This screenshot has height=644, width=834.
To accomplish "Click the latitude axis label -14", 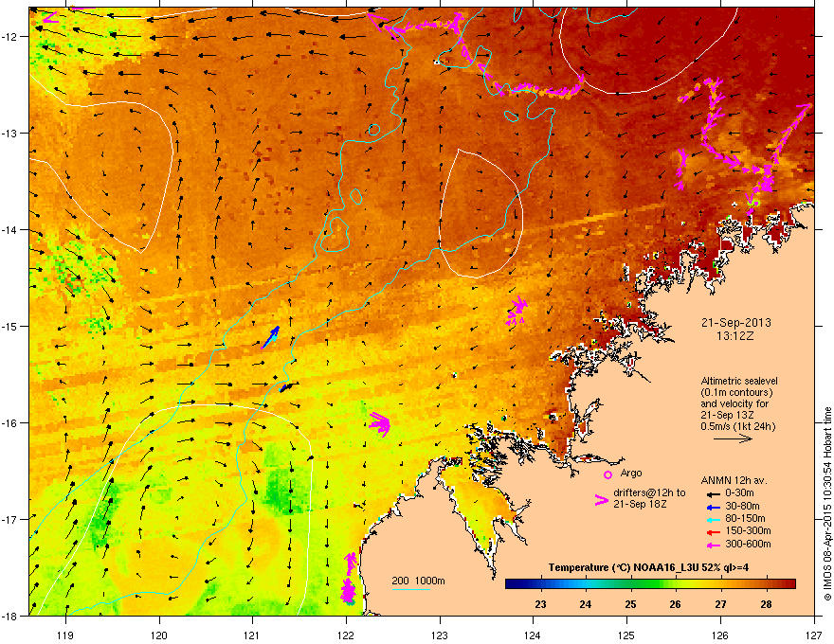I will point(10,229).
